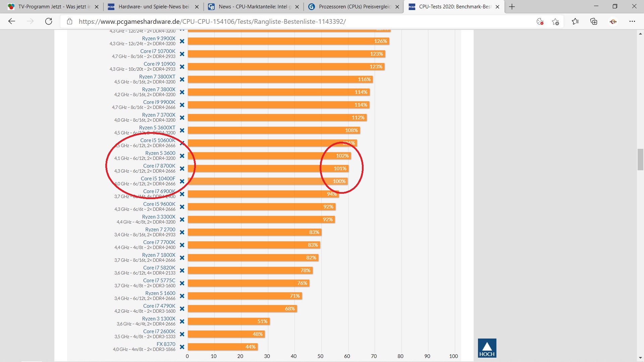Add page to favorites star icon
The height and width of the screenshot is (362, 644).
click(x=555, y=21)
